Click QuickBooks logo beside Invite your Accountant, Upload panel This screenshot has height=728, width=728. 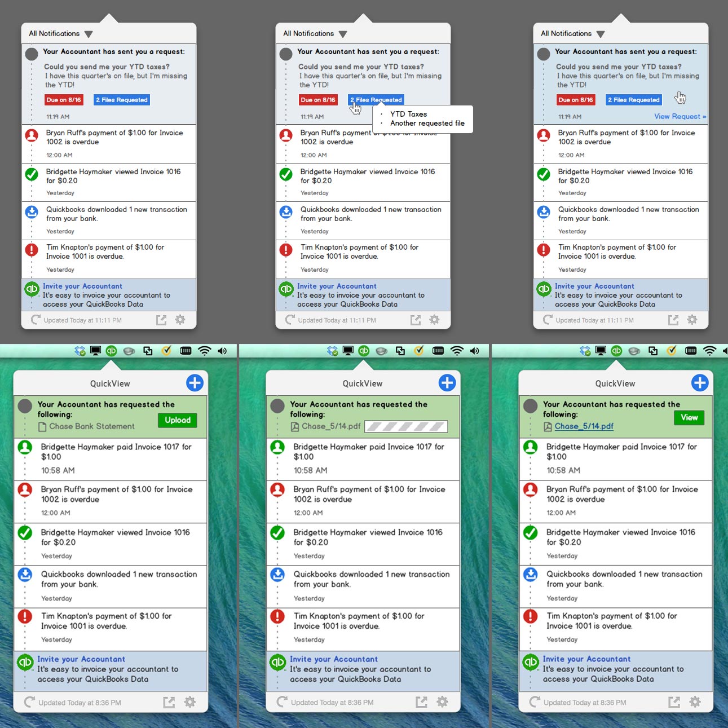point(25,662)
